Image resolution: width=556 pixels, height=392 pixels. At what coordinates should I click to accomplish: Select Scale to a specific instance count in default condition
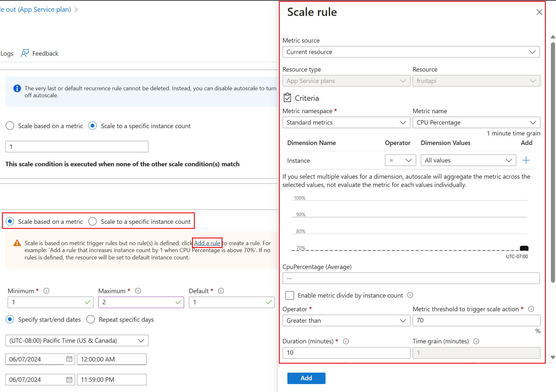93,126
